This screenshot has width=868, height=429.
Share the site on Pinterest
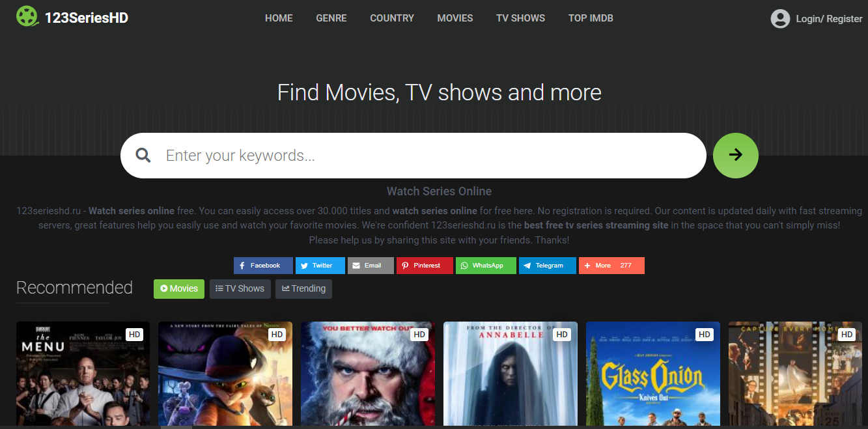pos(425,266)
